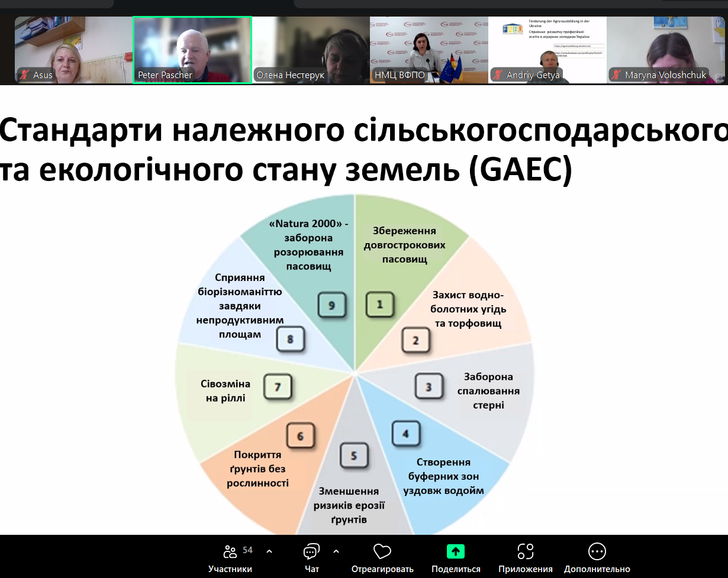Screen dimensions: 728x578
Task: Click the "Заборона спалювання стерні" label
Action: tap(488, 391)
